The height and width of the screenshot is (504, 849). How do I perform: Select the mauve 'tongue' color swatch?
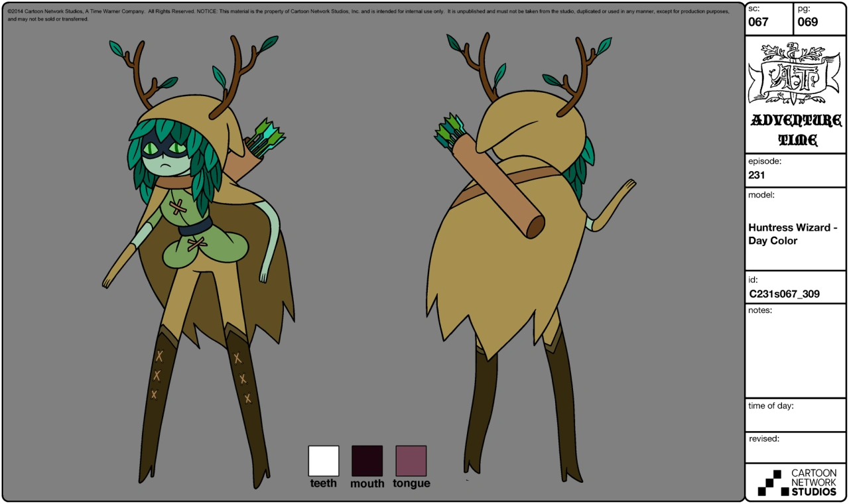411,460
